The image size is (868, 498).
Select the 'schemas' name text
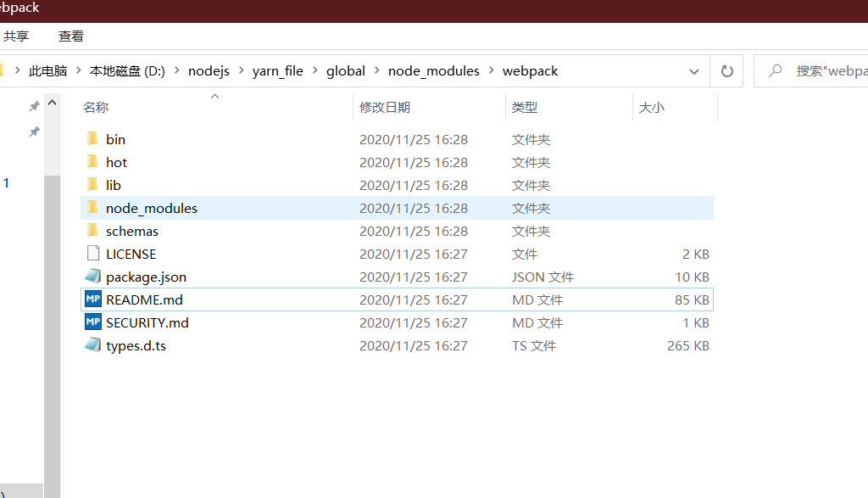click(131, 231)
